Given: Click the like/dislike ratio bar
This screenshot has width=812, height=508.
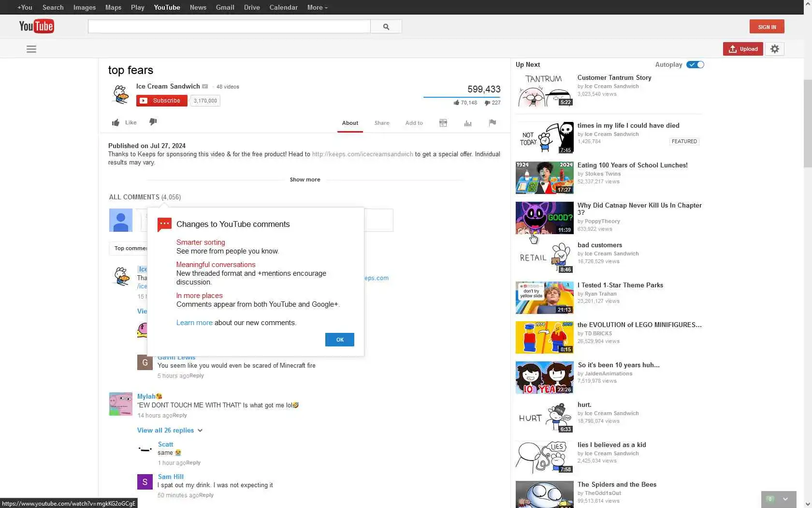Looking at the screenshot, I should (x=462, y=97).
